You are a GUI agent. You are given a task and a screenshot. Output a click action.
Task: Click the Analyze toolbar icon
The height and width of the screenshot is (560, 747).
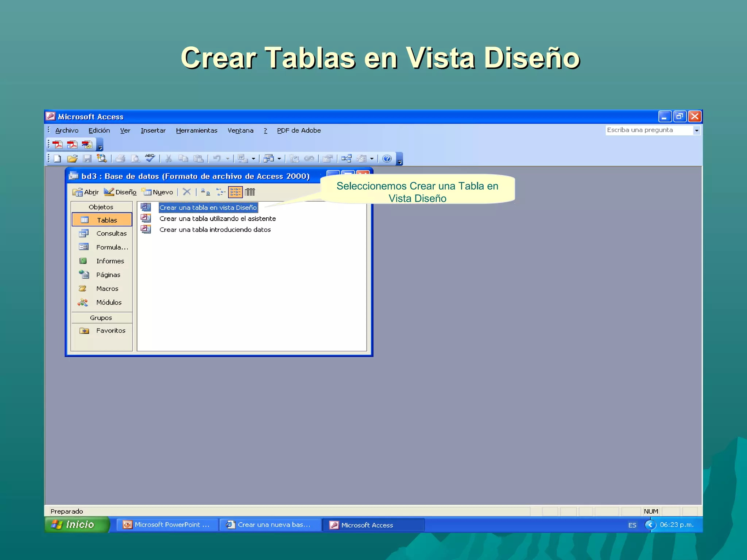pyautogui.click(x=269, y=159)
